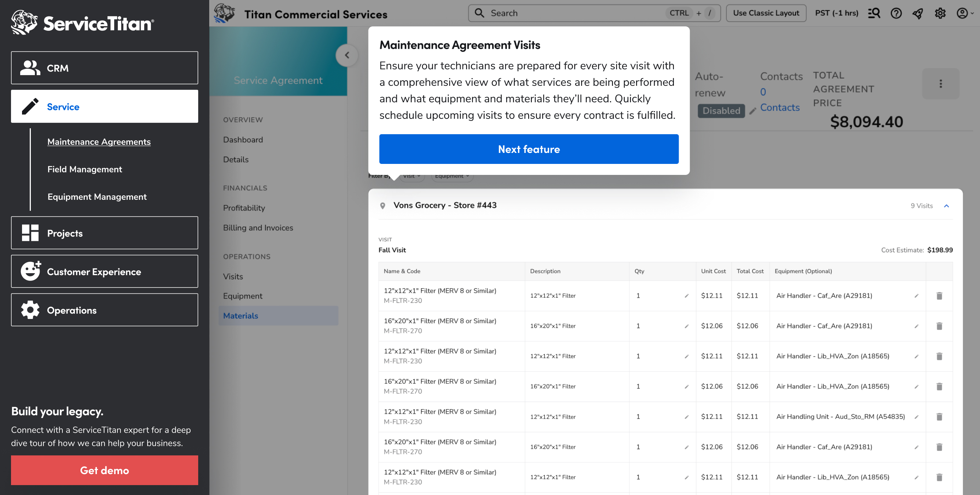Click the Get demo button
The image size is (980, 495).
pyautogui.click(x=104, y=470)
